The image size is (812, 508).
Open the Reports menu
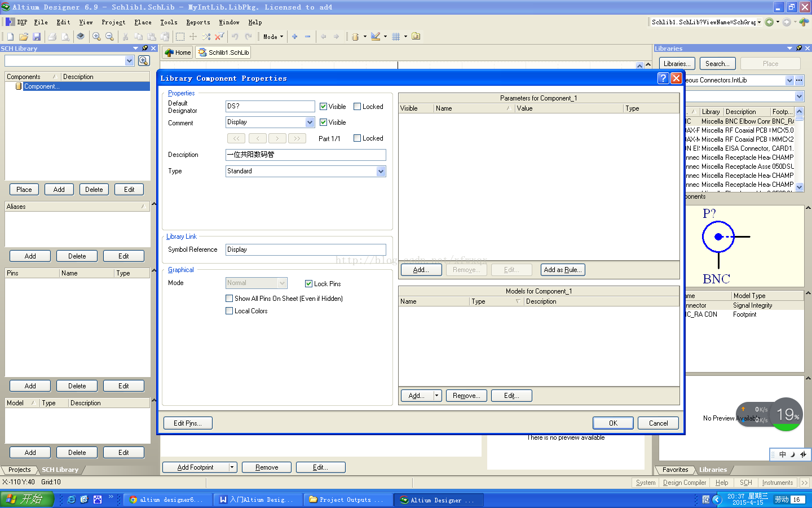198,23
